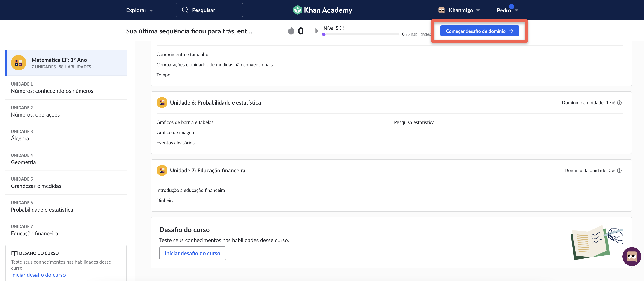
Task: Click the Unidade 7: Educação financeira heading
Action: click(207, 170)
